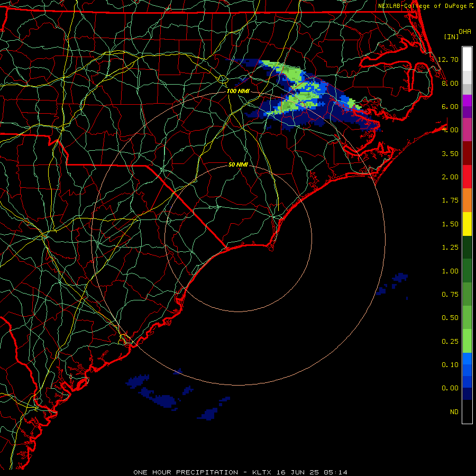Image resolution: width=476 pixels, height=476 pixels.
Task: Click the 1.00 legend value
Action: point(450,271)
